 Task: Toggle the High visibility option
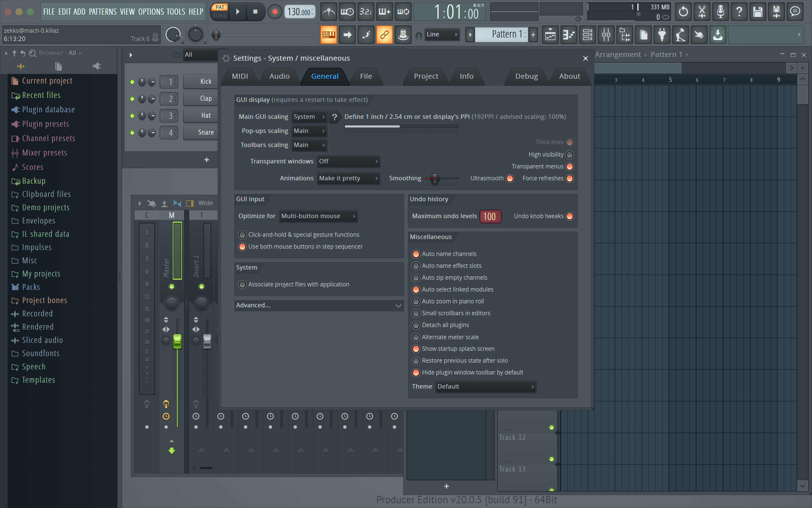570,155
